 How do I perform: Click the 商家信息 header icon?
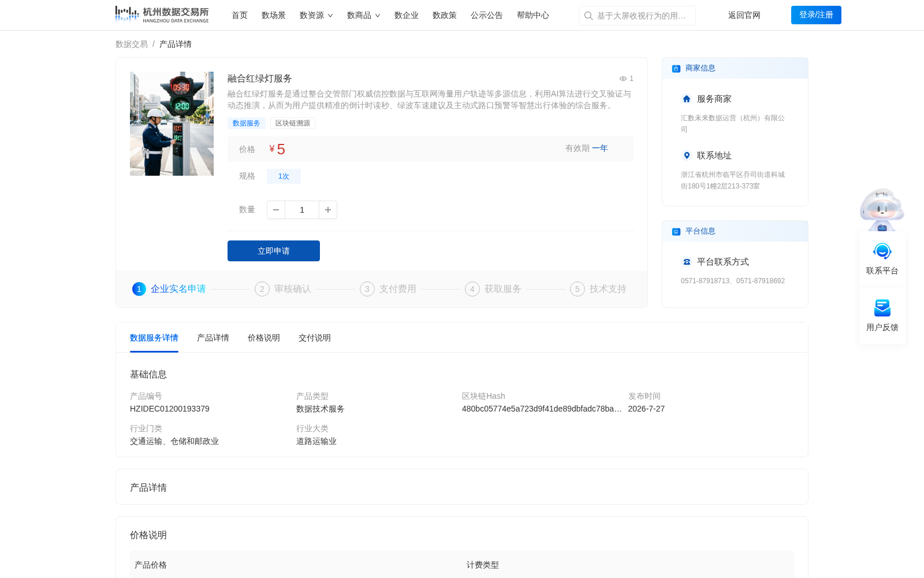676,69
